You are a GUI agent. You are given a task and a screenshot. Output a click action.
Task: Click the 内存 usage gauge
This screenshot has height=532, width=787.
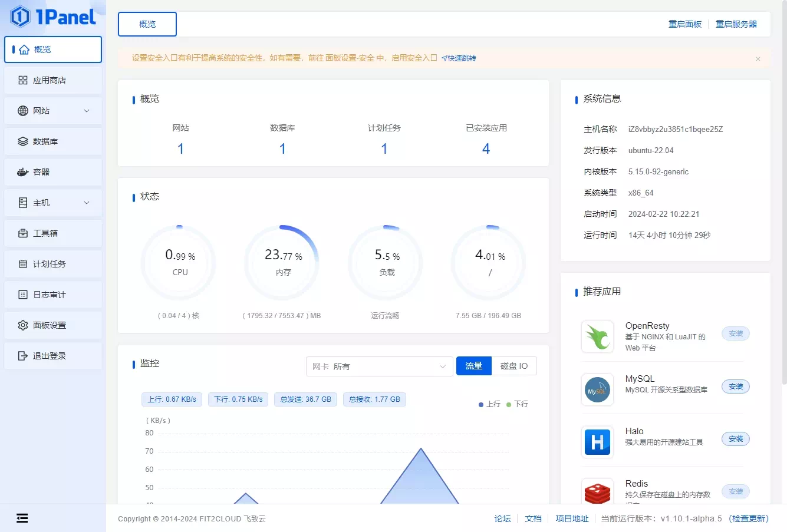(283, 262)
